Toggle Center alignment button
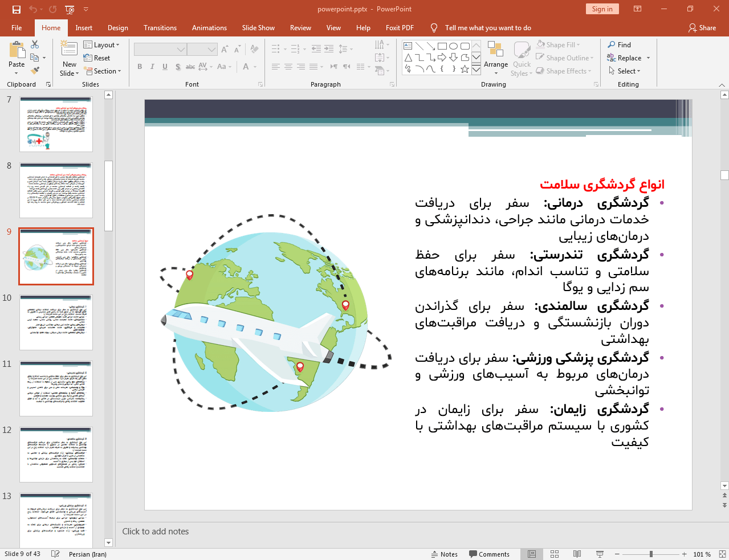Viewport: 729px width, 560px height. [288, 67]
